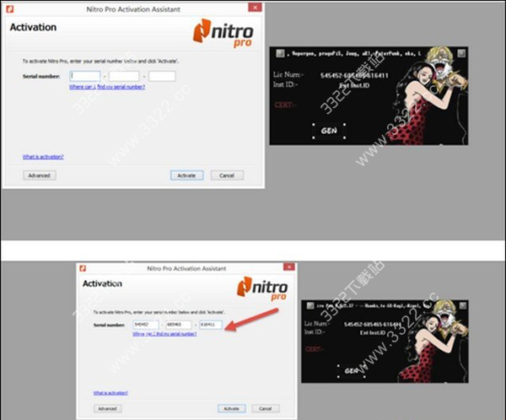Click Activate button in top Activation dialog
Image resolution: width=506 pixels, height=420 pixels.
click(x=187, y=175)
